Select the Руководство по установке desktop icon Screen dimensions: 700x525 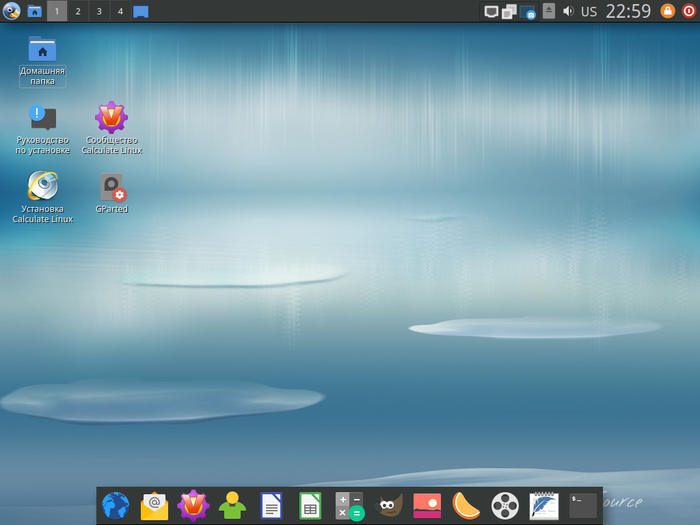pos(42,129)
